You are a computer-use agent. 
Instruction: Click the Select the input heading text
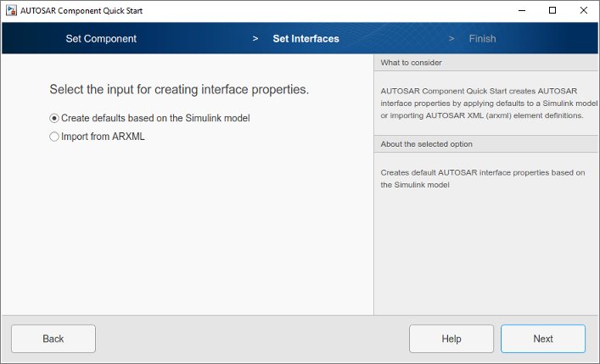click(179, 89)
